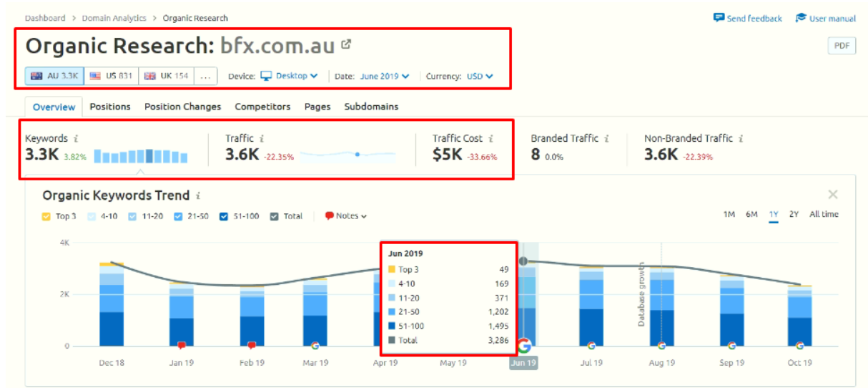The width and height of the screenshot is (868, 388).
Task: Click the Google update icon at Sep 19
Action: [x=731, y=345]
